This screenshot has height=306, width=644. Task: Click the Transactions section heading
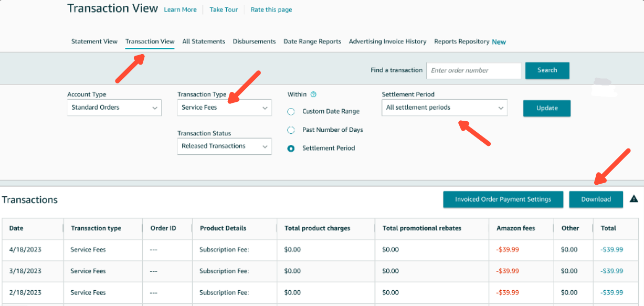coord(30,200)
